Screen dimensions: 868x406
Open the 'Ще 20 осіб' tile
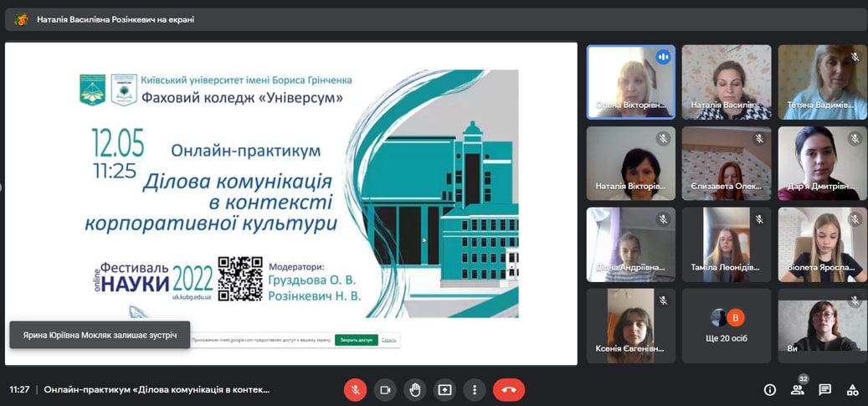pos(727,326)
